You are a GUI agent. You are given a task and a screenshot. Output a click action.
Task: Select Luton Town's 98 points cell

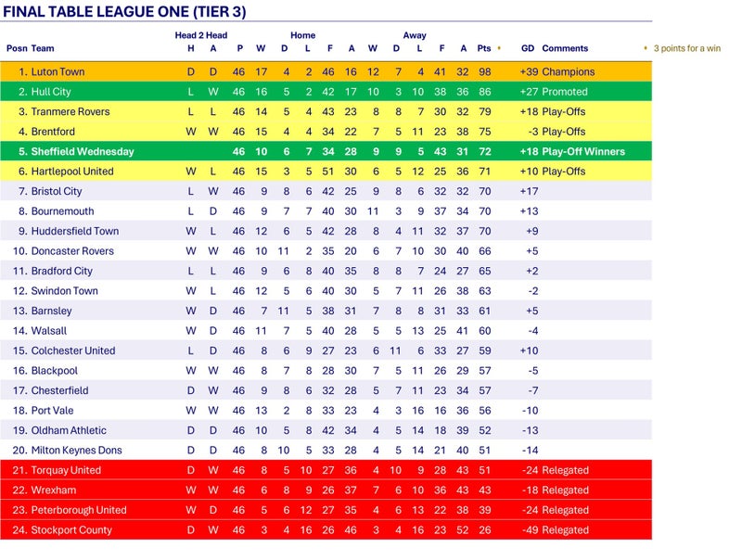(484, 71)
